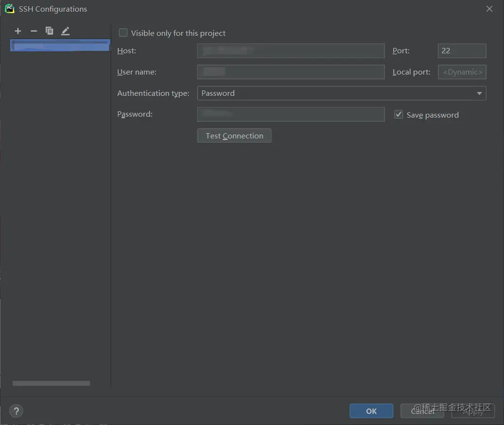Click the Host input field

coord(290,50)
